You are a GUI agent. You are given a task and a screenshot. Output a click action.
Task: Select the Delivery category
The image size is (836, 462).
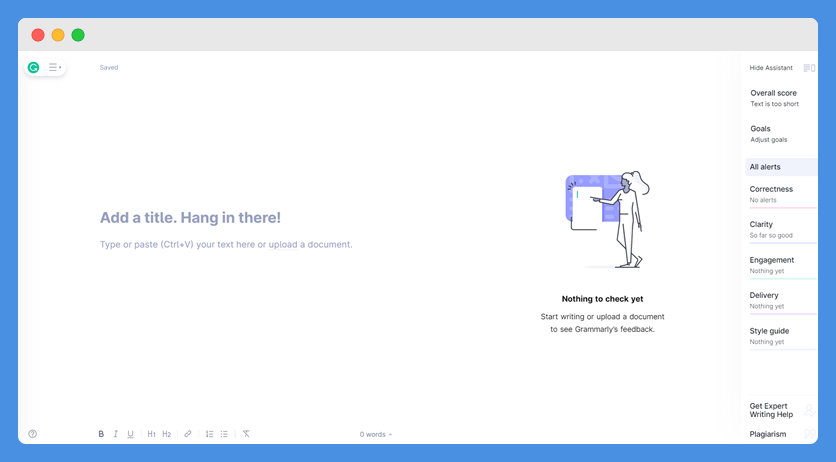(x=782, y=301)
